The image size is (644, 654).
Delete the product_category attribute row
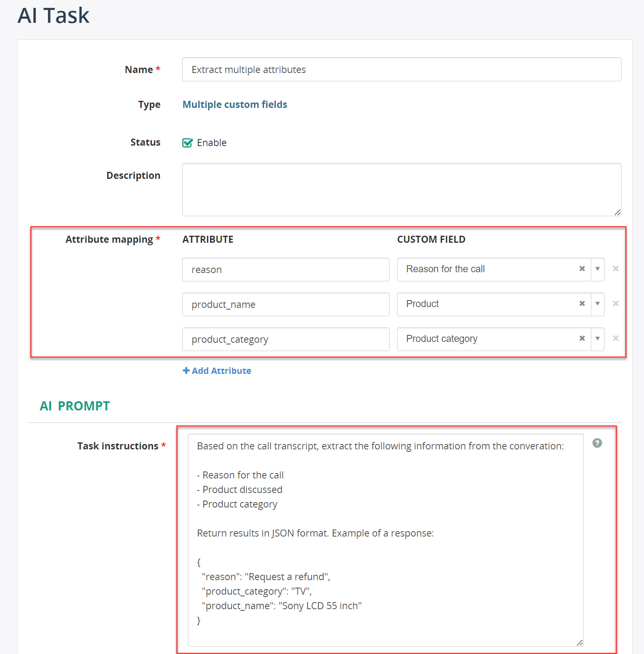coord(616,339)
